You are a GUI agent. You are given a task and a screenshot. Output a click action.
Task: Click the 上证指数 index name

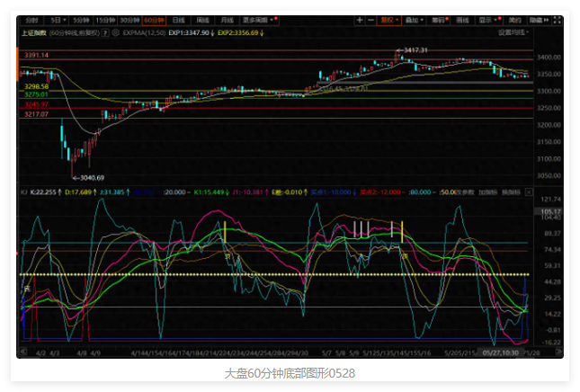pyautogui.click(x=33, y=33)
